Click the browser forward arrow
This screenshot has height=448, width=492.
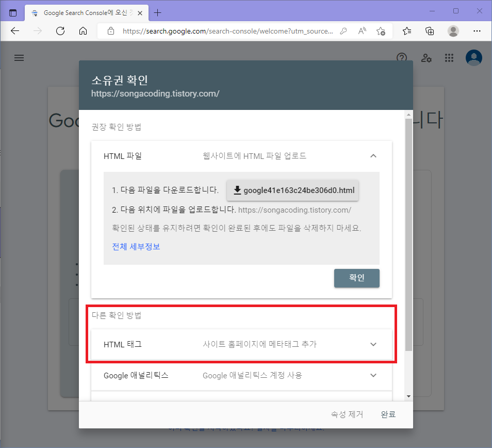pos(38,31)
